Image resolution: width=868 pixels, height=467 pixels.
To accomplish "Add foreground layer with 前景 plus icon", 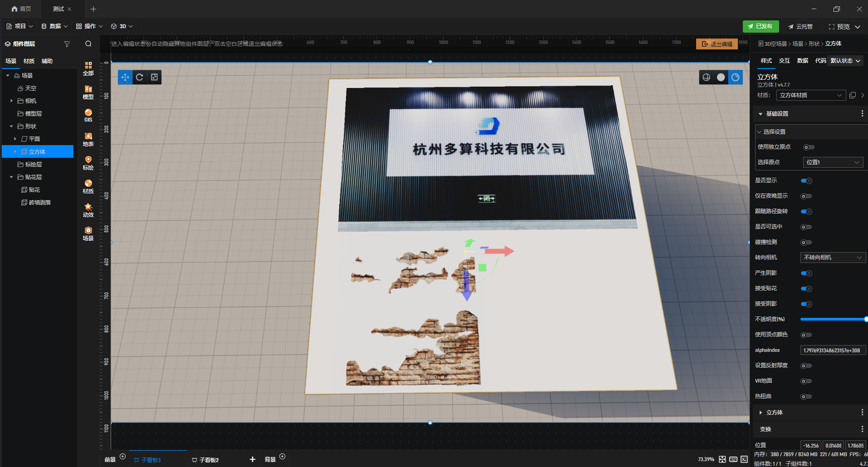I will coord(122,457).
